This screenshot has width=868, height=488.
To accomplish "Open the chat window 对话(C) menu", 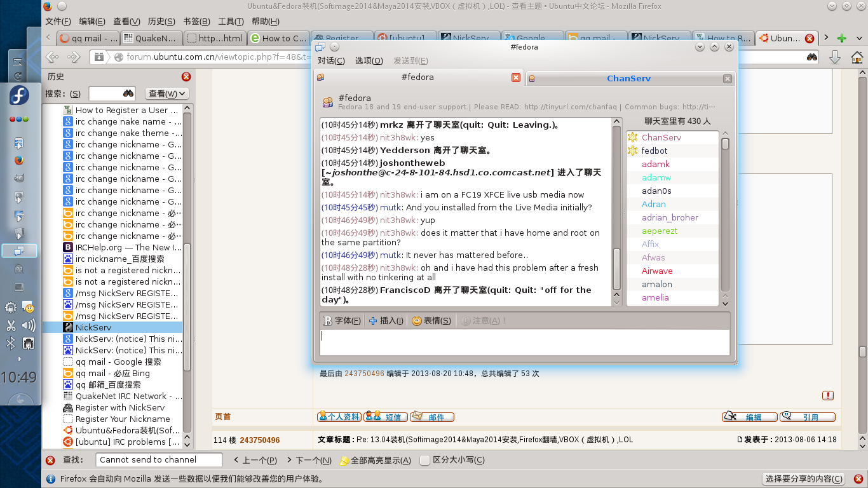I will pyautogui.click(x=331, y=61).
